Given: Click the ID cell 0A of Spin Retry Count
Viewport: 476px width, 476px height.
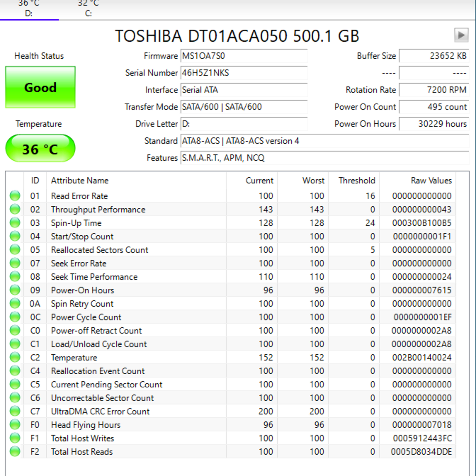Looking at the screenshot, I should 35,304.
